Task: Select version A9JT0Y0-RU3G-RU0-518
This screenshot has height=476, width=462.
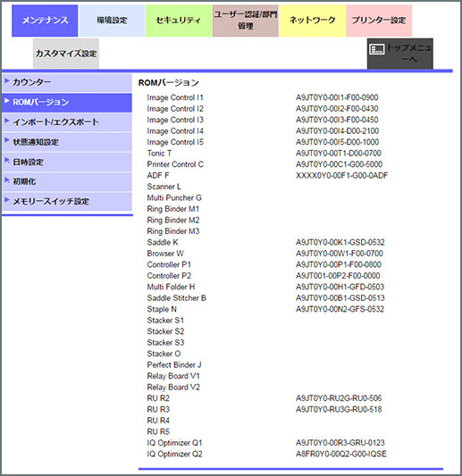Action: (x=339, y=410)
